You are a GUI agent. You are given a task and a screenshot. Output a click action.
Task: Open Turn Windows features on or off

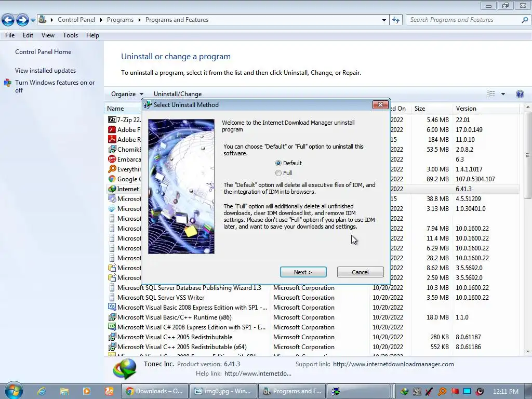pos(55,86)
